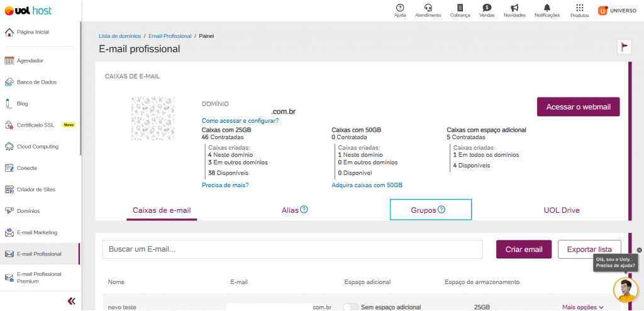Expand Mais opções for novo teste

click(583, 307)
